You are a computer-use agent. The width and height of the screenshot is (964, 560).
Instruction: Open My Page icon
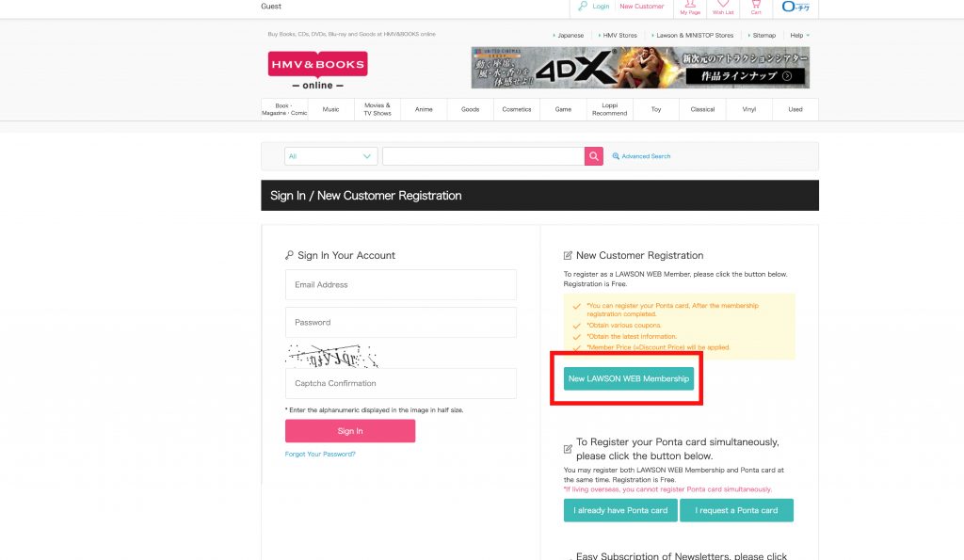tap(690, 7)
